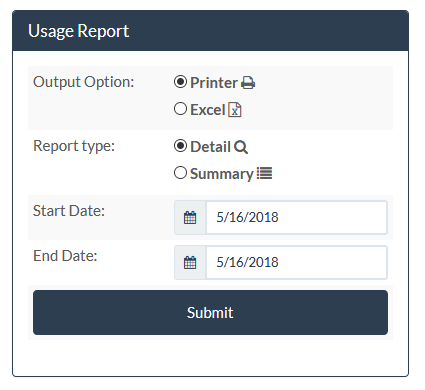Select the Printer radio button
The height and width of the screenshot is (390, 425).
coord(180,82)
